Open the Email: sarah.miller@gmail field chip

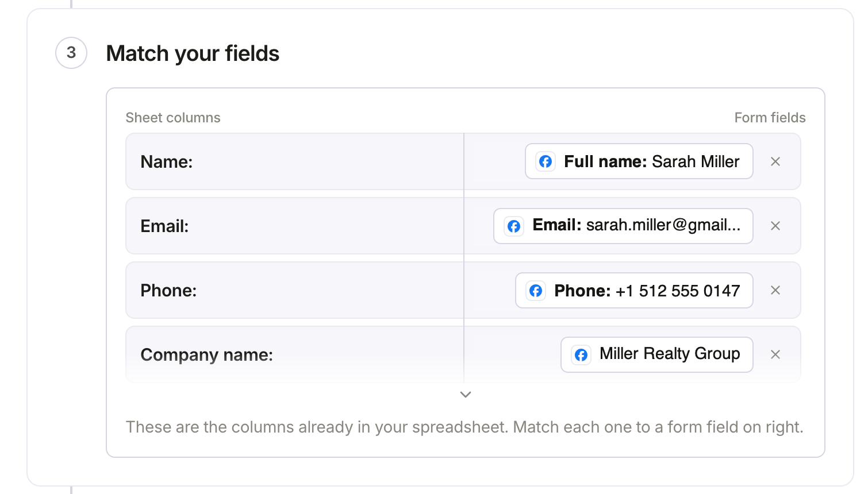623,226
